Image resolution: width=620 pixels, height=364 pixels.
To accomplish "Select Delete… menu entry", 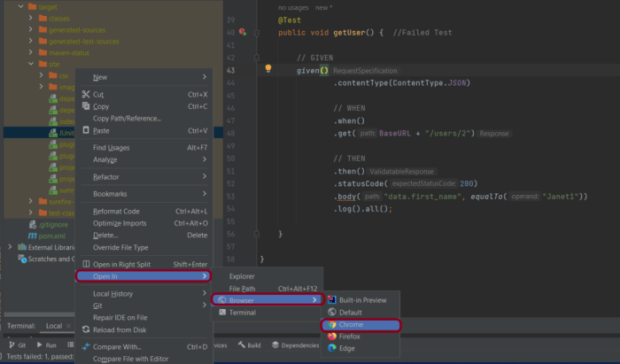I will point(144,236).
